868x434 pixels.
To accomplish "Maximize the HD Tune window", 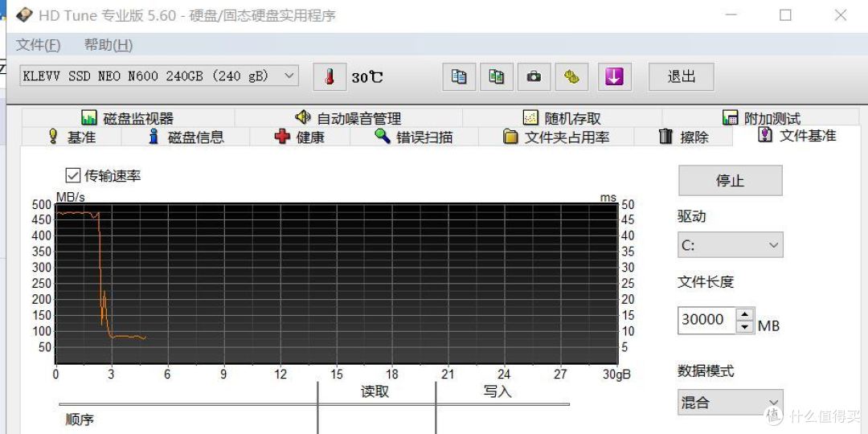I will (785, 15).
